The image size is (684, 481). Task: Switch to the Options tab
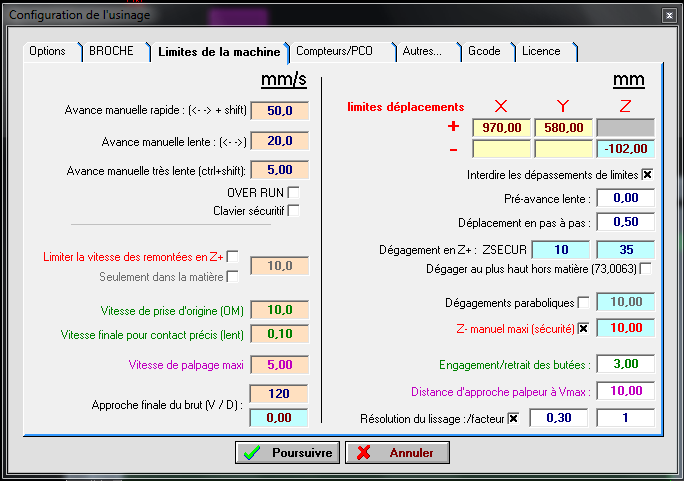[47, 51]
